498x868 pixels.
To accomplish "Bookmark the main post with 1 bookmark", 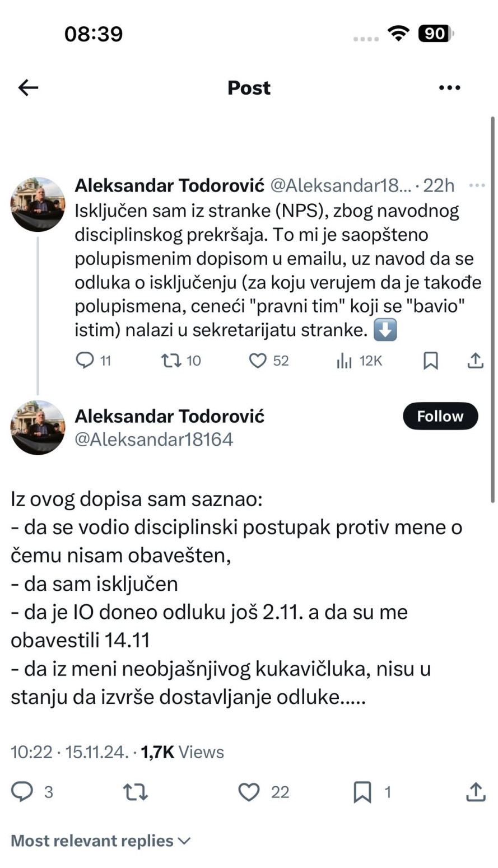I will [362, 792].
